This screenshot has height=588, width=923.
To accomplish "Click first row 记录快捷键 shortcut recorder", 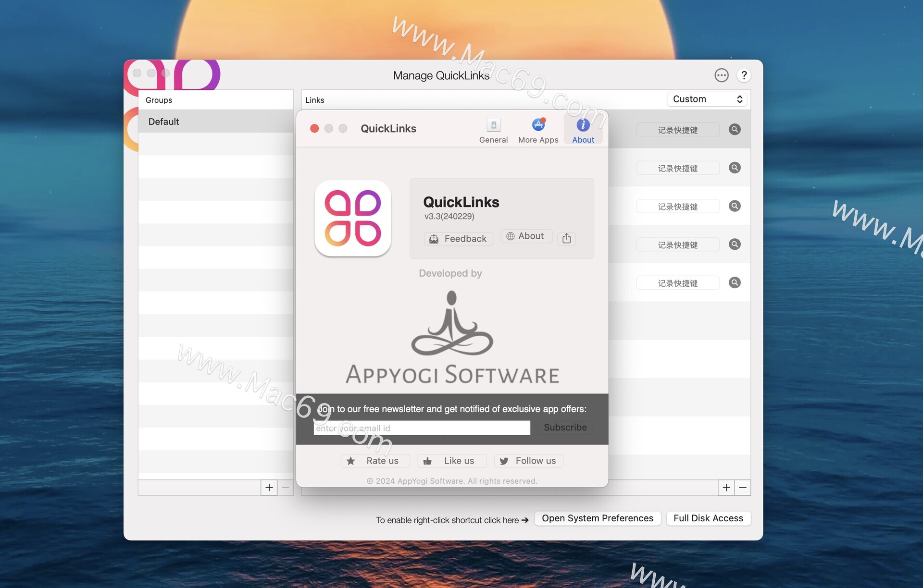I will point(678,130).
